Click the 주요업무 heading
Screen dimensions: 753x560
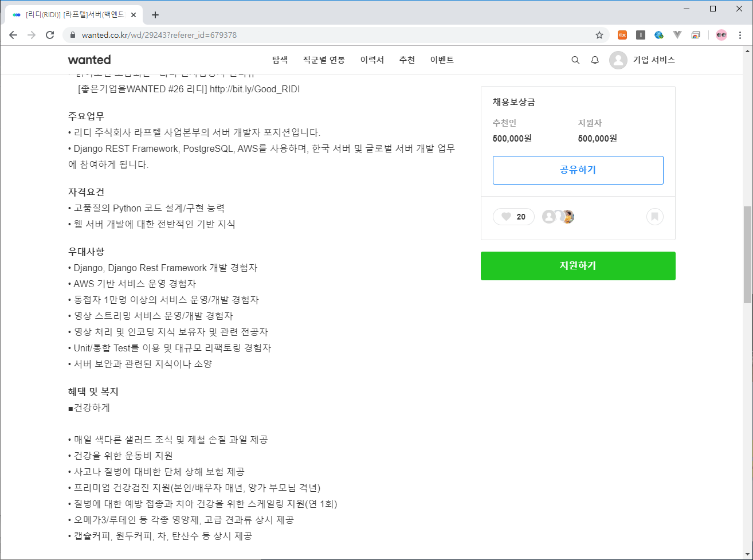click(86, 116)
